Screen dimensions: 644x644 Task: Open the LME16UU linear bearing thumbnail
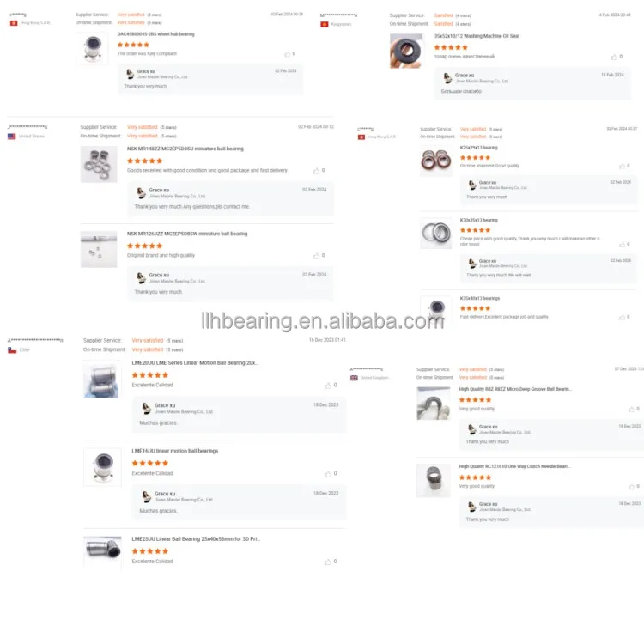(102, 467)
